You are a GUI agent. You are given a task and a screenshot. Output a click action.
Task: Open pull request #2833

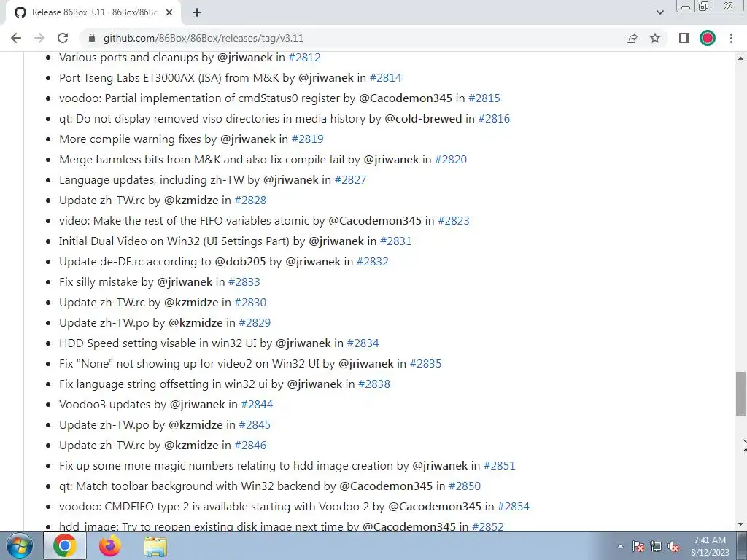click(244, 282)
